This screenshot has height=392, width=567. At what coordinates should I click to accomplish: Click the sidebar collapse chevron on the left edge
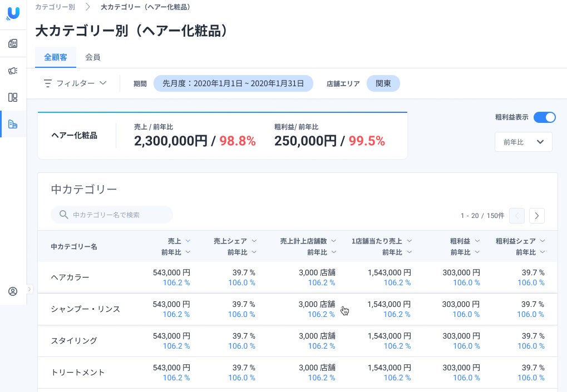coord(29,289)
